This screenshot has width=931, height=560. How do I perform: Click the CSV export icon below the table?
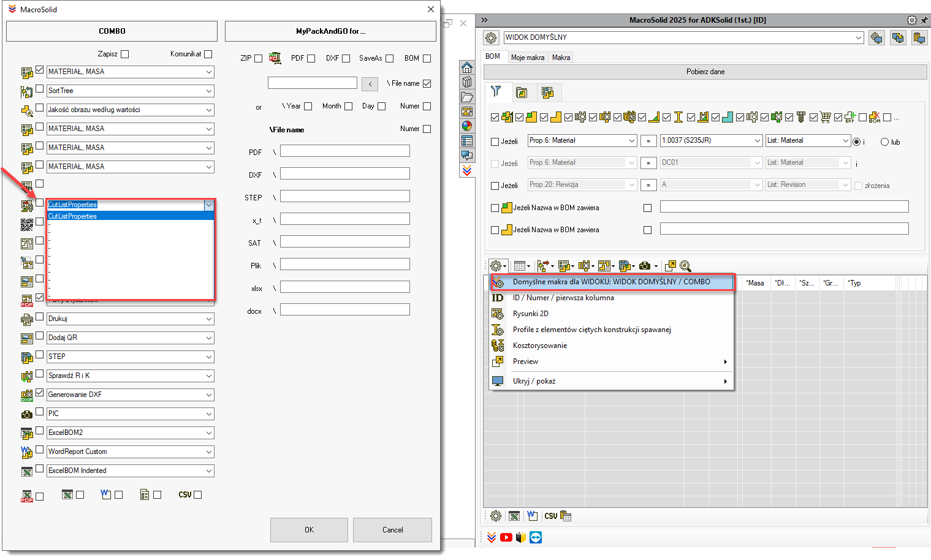click(551, 516)
